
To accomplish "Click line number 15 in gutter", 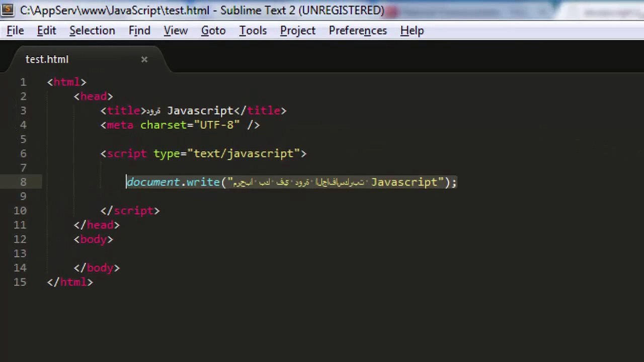I will (20, 282).
